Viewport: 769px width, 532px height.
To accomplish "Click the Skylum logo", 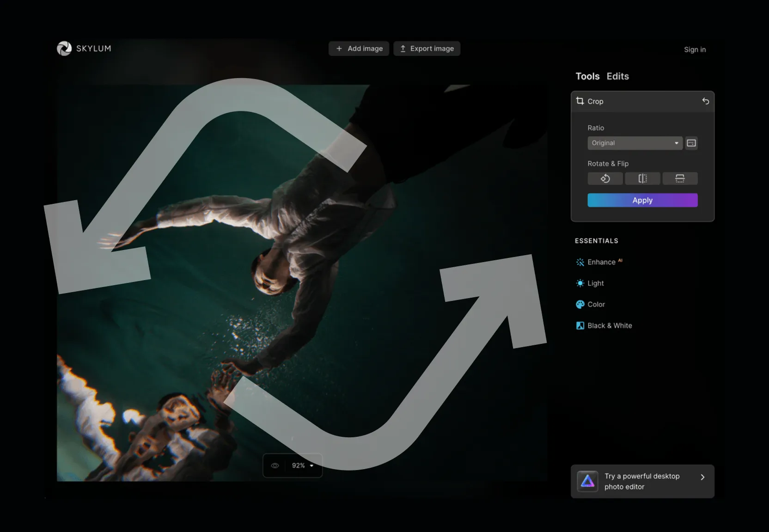I will [84, 49].
